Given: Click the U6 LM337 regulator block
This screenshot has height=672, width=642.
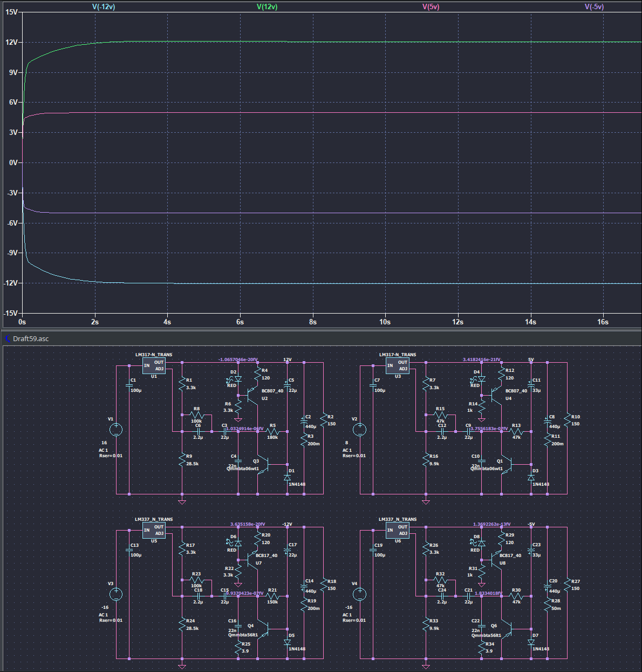Looking at the screenshot, I should 398,530.
